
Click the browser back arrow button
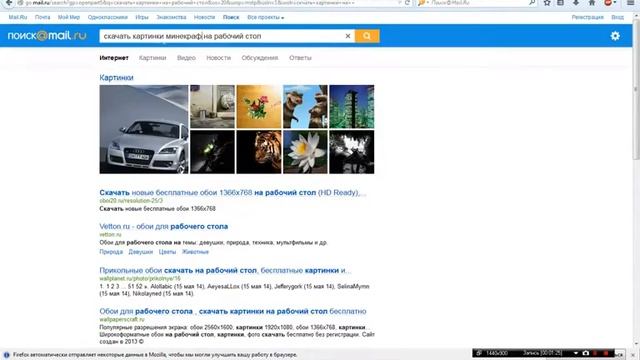point(8,2)
